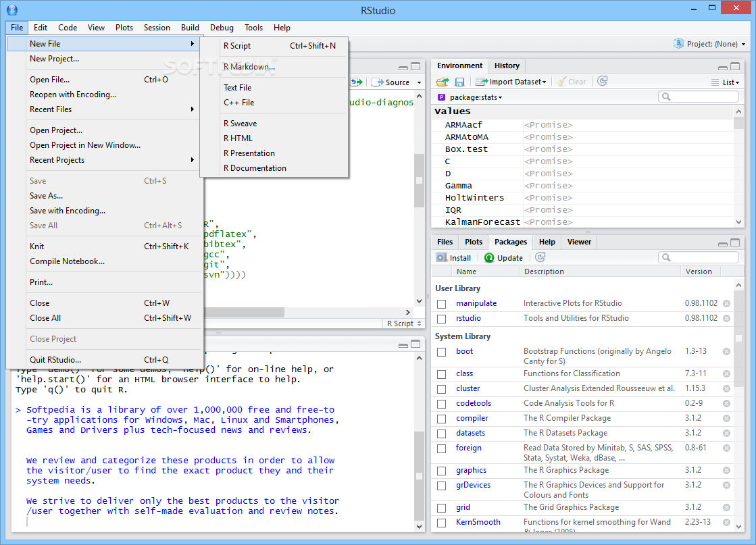Remove the grid package with its X icon
Image resolution: width=756 pixels, height=545 pixels.
pyautogui.click(x=726, y=507)
